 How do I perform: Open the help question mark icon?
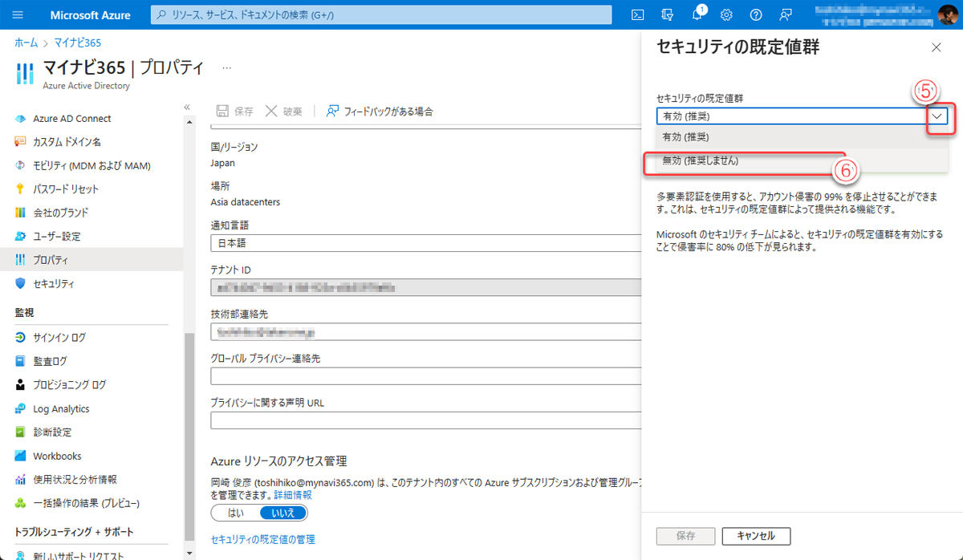tap(755, 14)
